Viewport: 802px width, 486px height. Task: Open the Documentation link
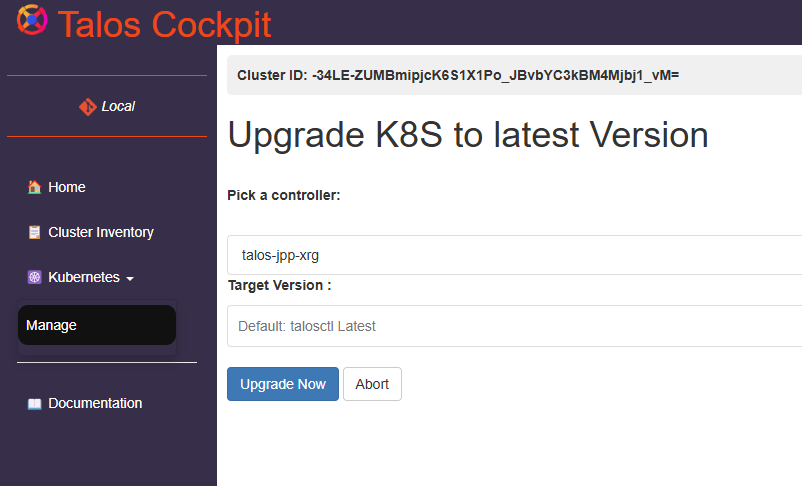click(95, 403)
